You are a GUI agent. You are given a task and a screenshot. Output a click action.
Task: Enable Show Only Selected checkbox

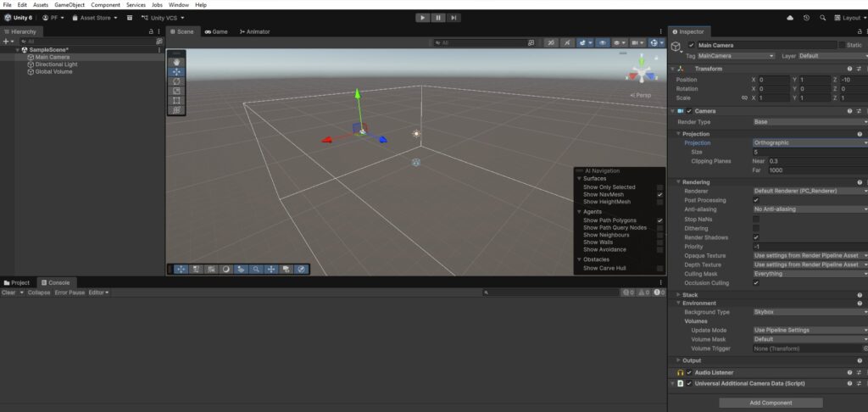coord(659,187)
